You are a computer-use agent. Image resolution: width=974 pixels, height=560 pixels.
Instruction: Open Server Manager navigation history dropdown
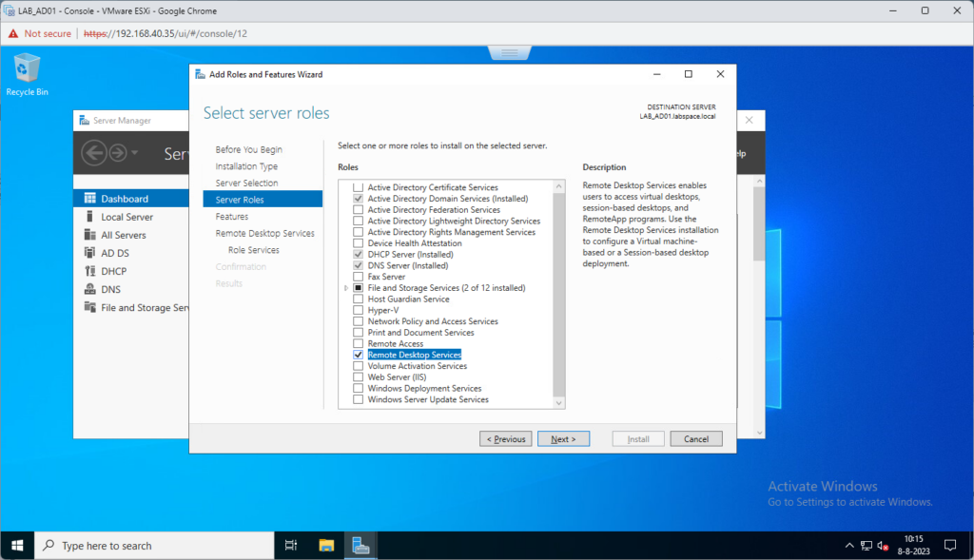tap(135, 152)
